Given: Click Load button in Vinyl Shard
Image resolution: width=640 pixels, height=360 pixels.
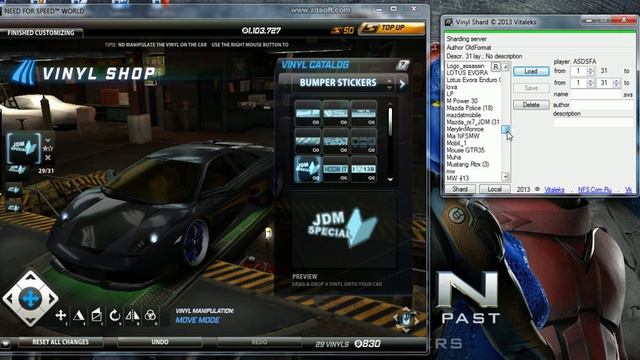Looking at the screenshot, I should (531, 71).
